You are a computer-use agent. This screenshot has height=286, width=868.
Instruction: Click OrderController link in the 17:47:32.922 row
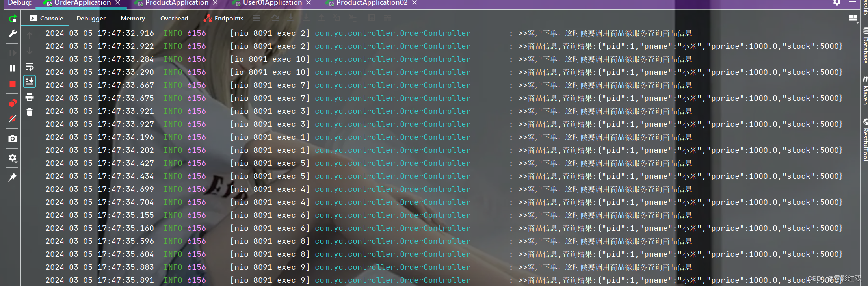[x=392, y=46]
